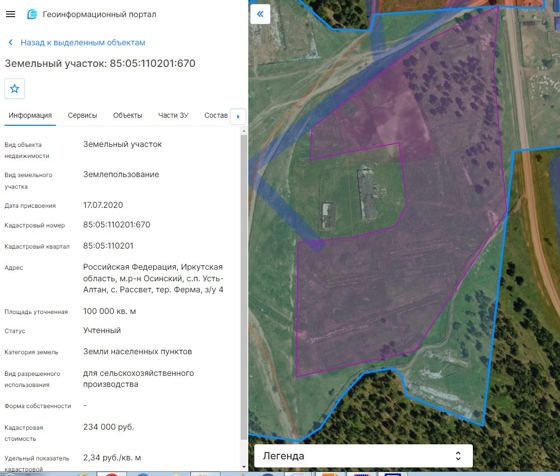The height and width of the screenshot is (476, 560).
Task: Add parcel to favorites with star icon
Action: pyautogui.click(x=15, y=89)
